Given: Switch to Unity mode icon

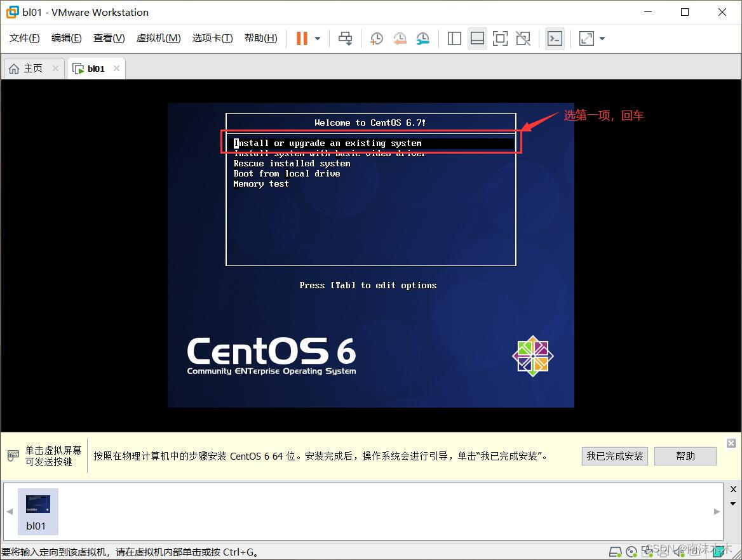Looking at the screenshot, I should click(523, 38).
